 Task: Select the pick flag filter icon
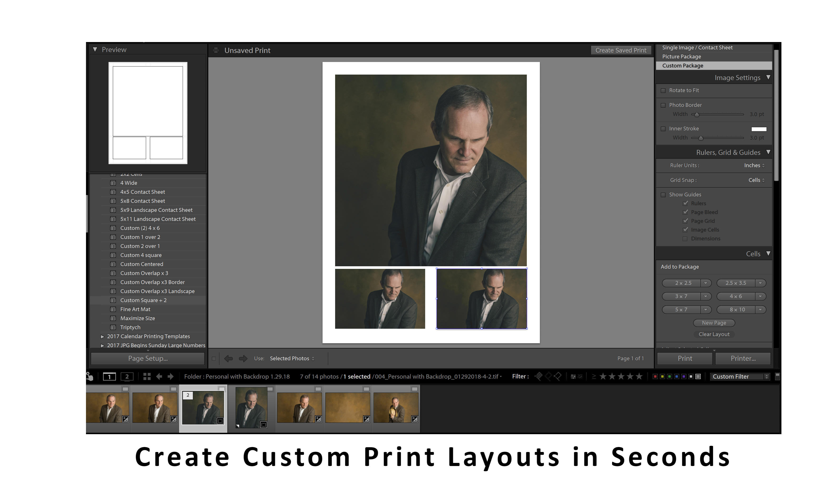[x=538, y=376]
